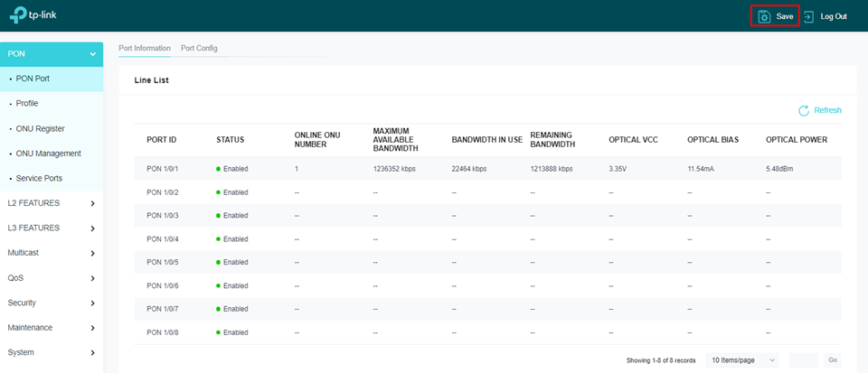Click green status dot for PON 1/0/1
Image resolution: width=868 pixels, height=373 pixels.
pyautogui.click(x=218, y=169)
